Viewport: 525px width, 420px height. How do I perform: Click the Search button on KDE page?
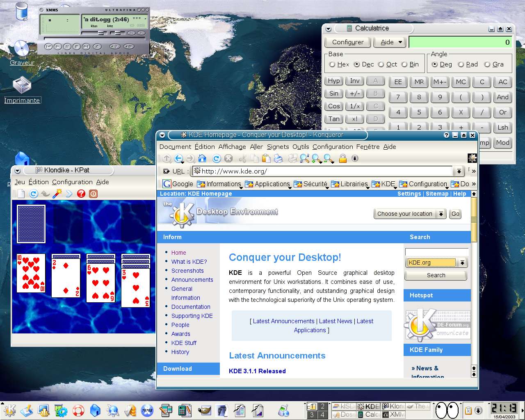tap(436, 275)
